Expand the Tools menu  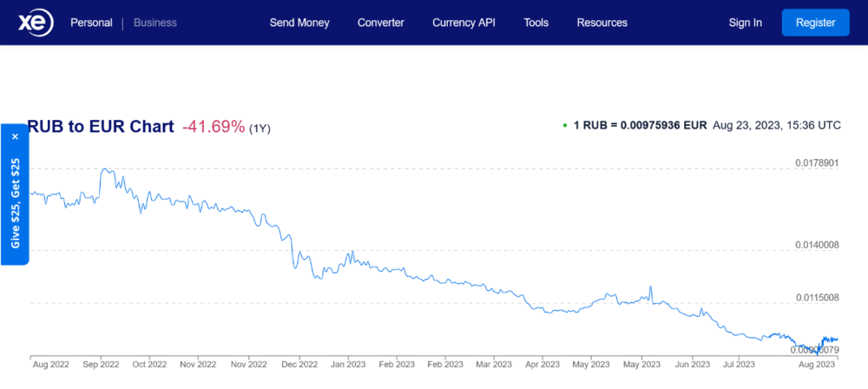[536, 23]
